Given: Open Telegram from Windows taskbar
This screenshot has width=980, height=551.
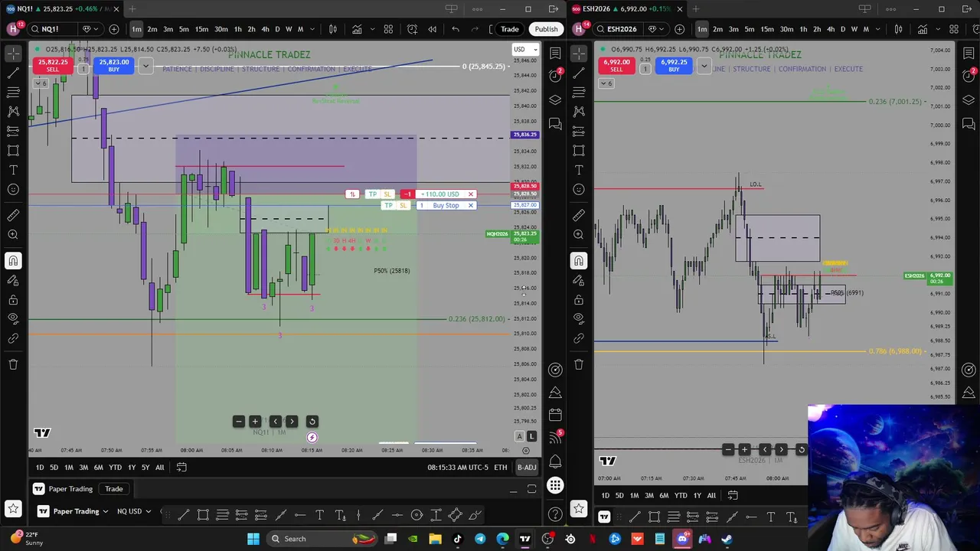Looking at the screenshot, I should tap(480, 539).
